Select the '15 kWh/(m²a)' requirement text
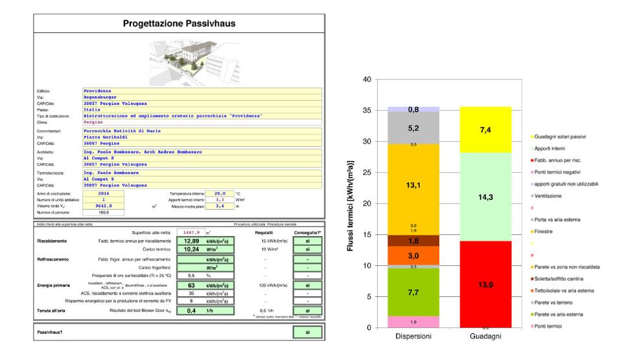The height and width of the screenshot is (352, 644). click(274, 241)
